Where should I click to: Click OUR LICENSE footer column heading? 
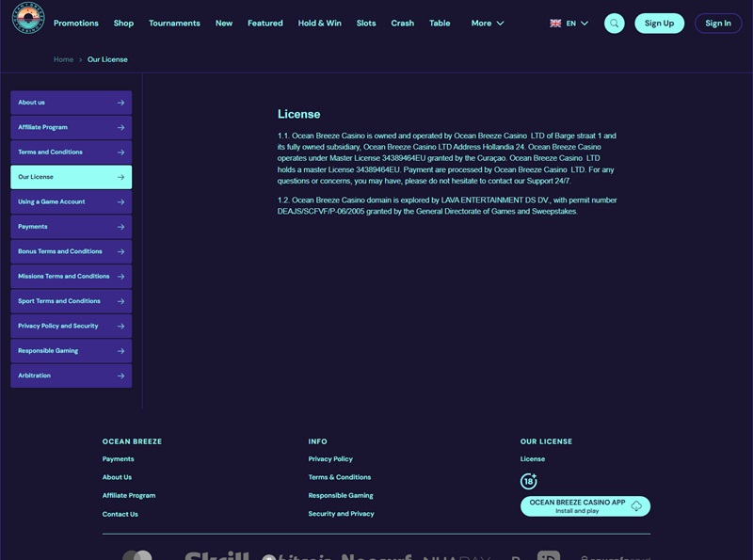click(546, 441)
